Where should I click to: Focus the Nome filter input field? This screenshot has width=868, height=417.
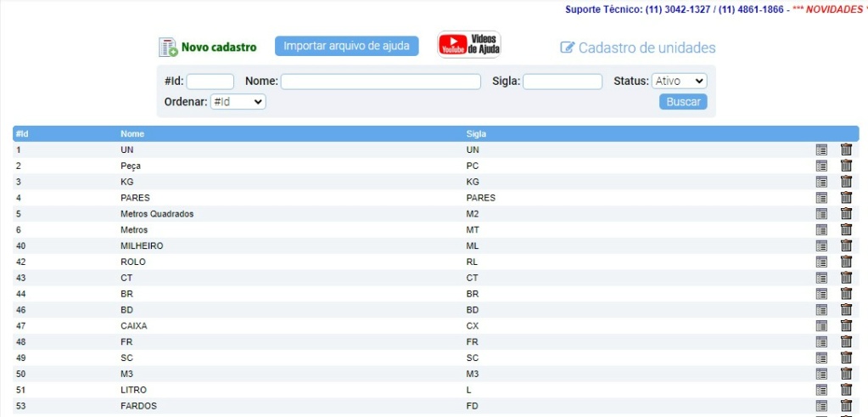pos(381,82)
